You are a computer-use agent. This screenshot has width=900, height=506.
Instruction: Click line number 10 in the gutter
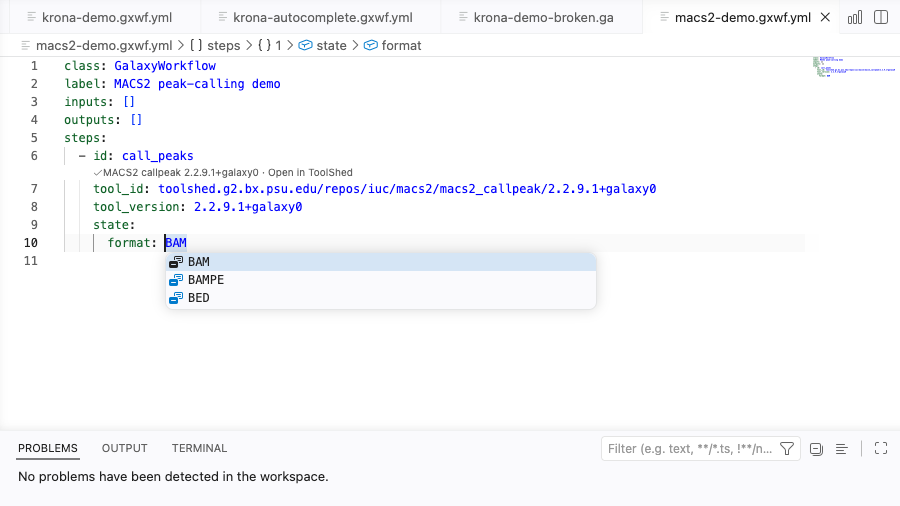[x=30, y=243]
